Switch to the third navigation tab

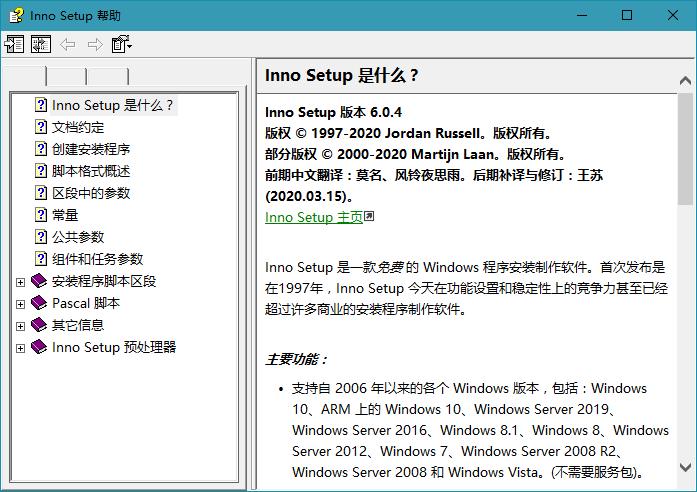[x=108, y=76]
